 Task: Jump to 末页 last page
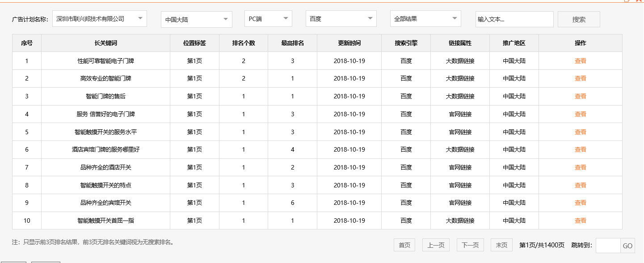click(x=501, y=245)
